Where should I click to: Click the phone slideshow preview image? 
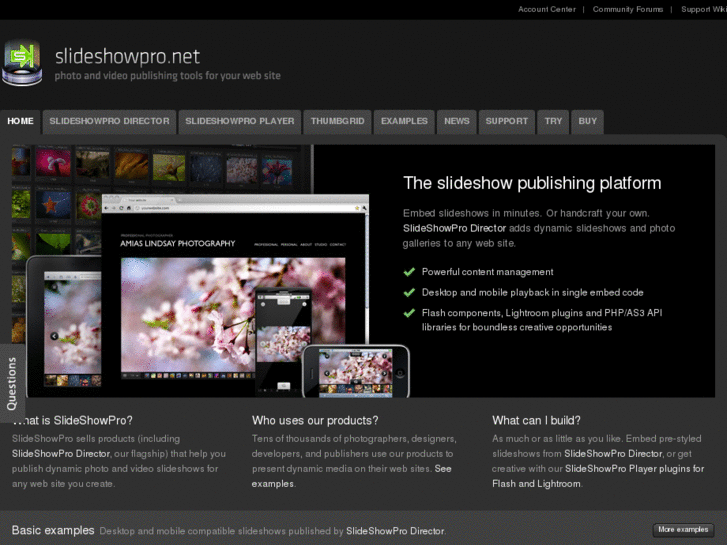coord(355,373)
